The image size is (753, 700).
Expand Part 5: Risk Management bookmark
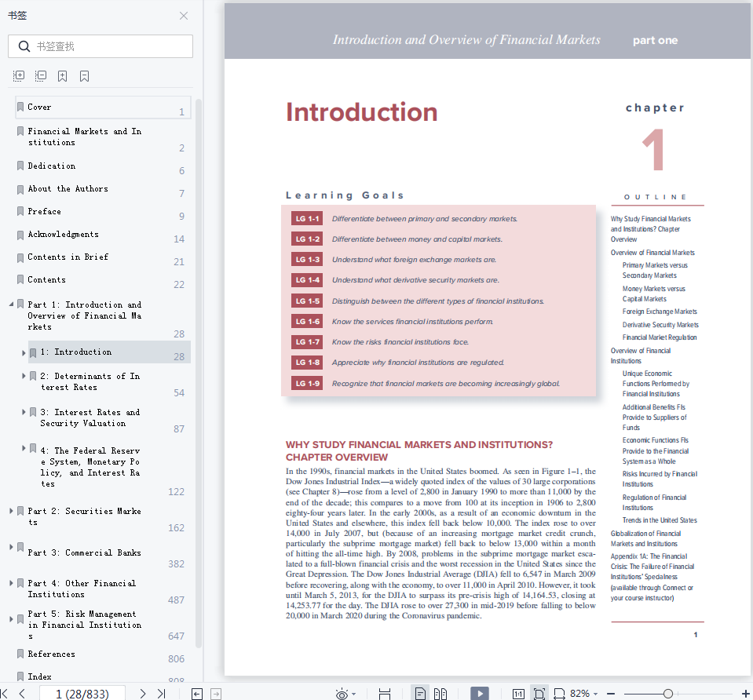11,619
